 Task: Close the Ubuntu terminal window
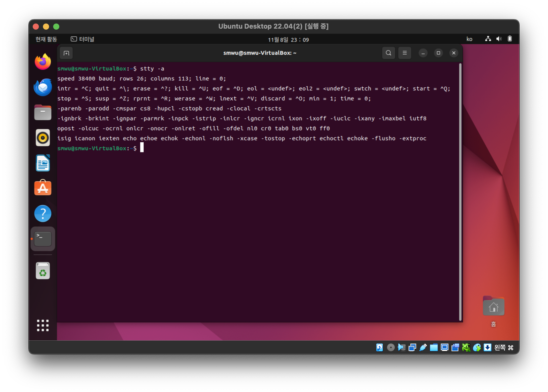[454, 53]
